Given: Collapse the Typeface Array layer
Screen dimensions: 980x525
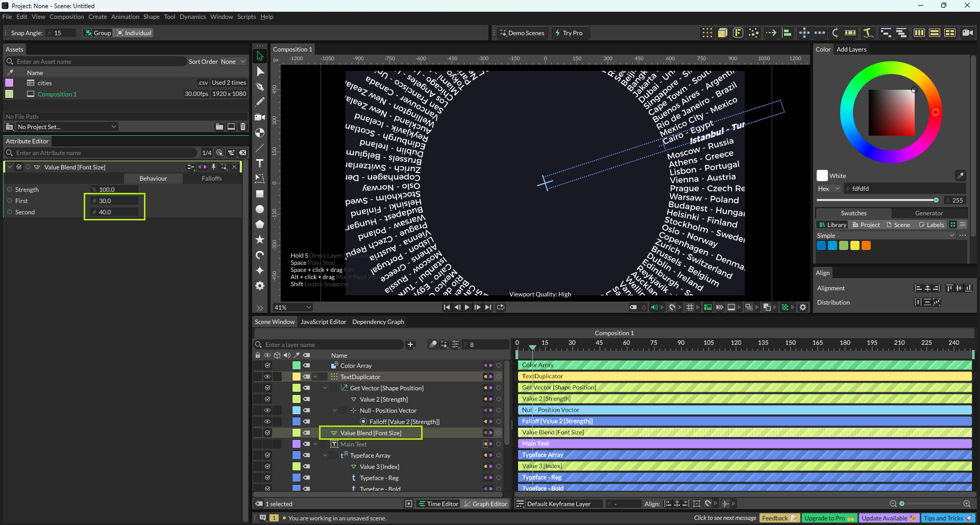Looking at the screenshot, I should (x=325, y=455).
